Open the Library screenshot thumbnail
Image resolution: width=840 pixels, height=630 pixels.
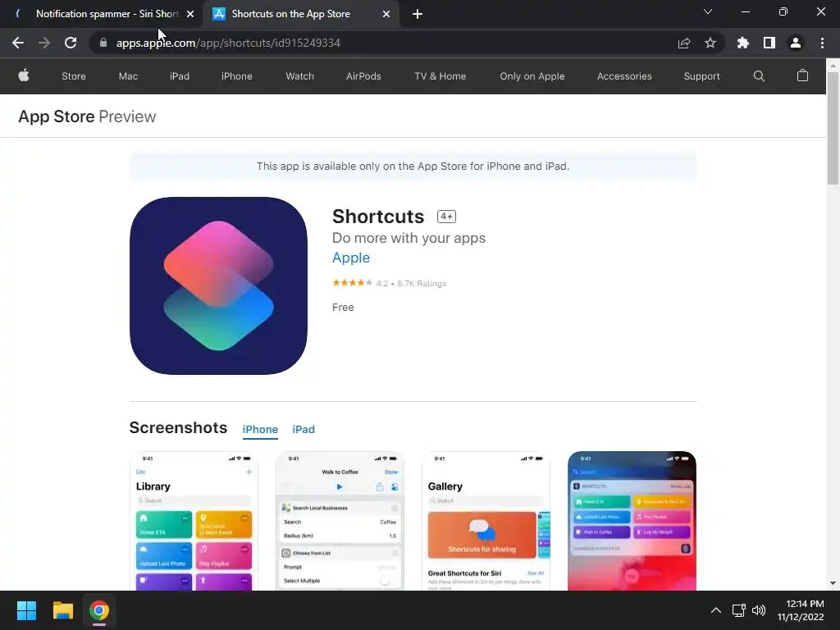pyautogui.click(x=194, y=521)
